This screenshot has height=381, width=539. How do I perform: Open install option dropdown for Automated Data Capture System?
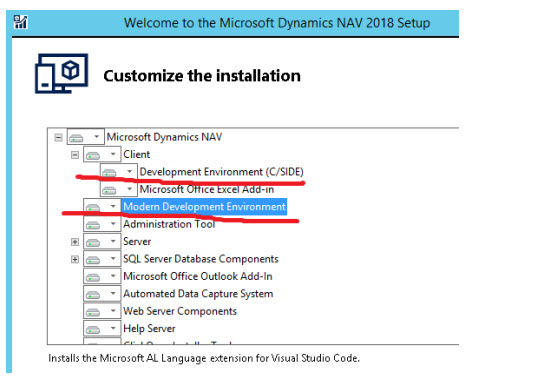point(102,294)
